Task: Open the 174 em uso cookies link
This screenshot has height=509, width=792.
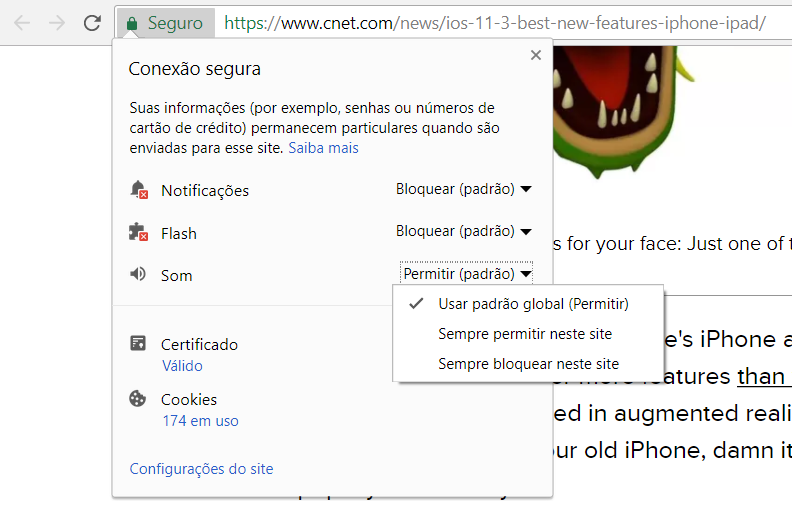Action: [201, 421]
